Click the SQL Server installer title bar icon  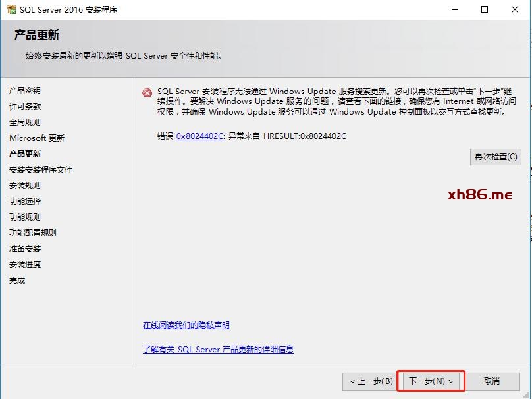11,10
